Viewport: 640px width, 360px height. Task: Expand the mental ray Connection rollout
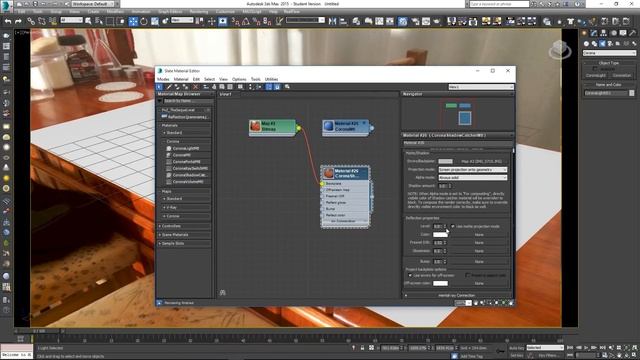[457, 295]
